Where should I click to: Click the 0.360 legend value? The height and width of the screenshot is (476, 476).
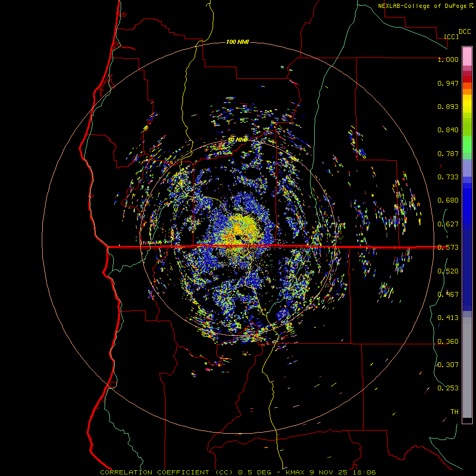[448, 342]
